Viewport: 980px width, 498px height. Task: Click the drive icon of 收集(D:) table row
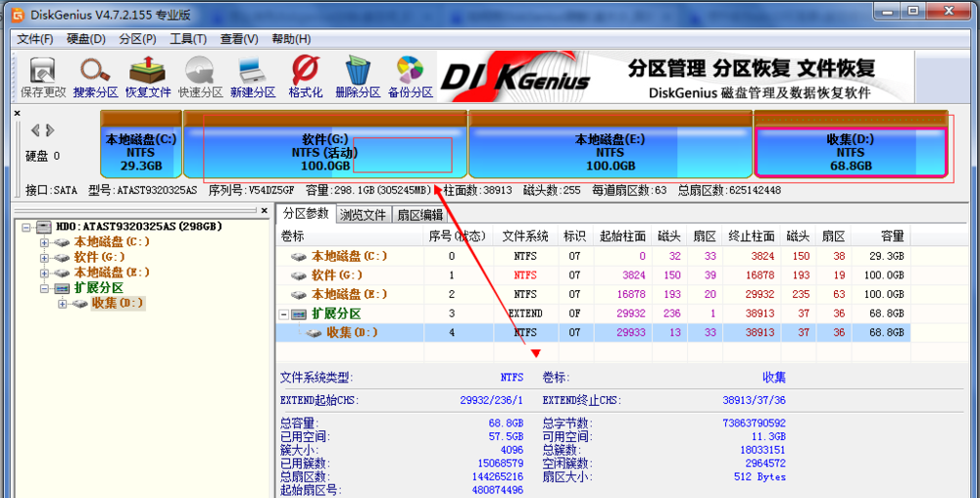click(314, 333)
